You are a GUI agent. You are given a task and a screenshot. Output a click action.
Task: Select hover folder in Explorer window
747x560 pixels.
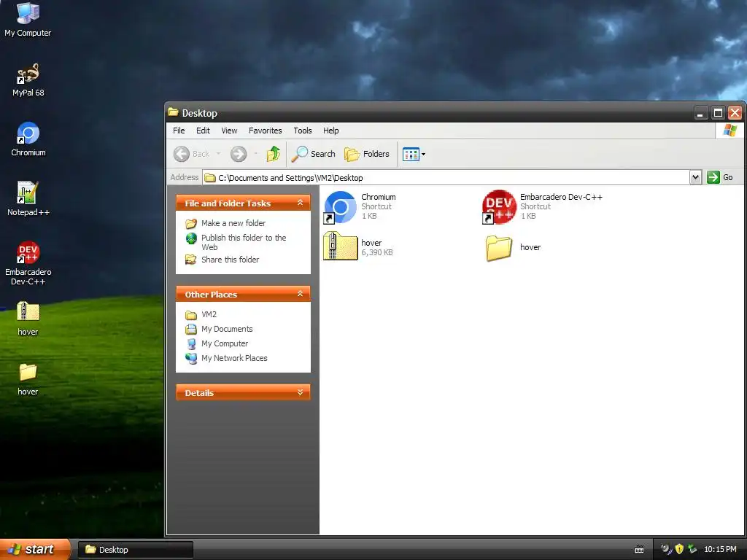[514, 248]
